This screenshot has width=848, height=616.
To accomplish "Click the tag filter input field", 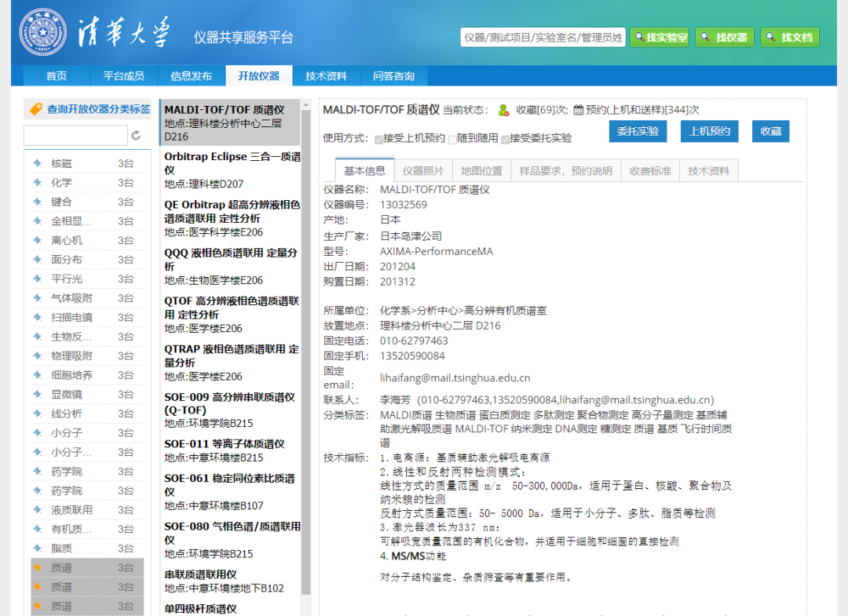I will tap(75, 136).
